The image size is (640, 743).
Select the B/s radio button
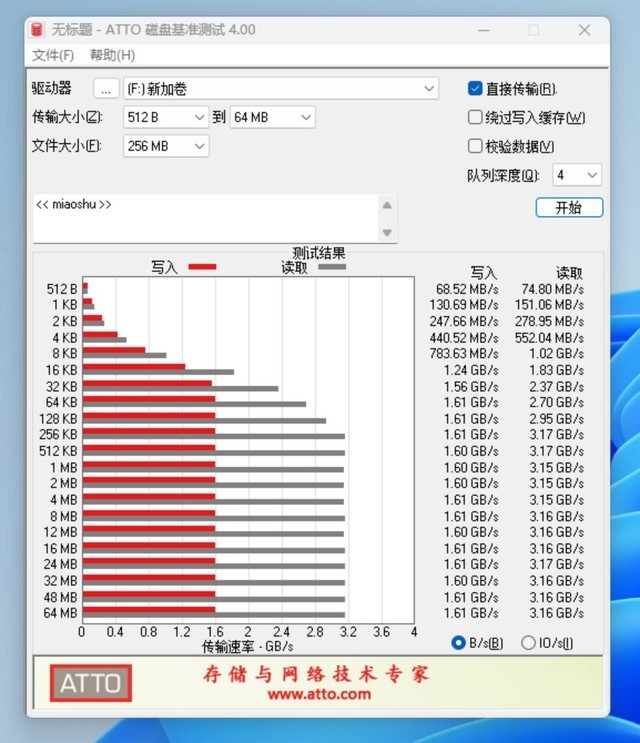coord(458,643)
